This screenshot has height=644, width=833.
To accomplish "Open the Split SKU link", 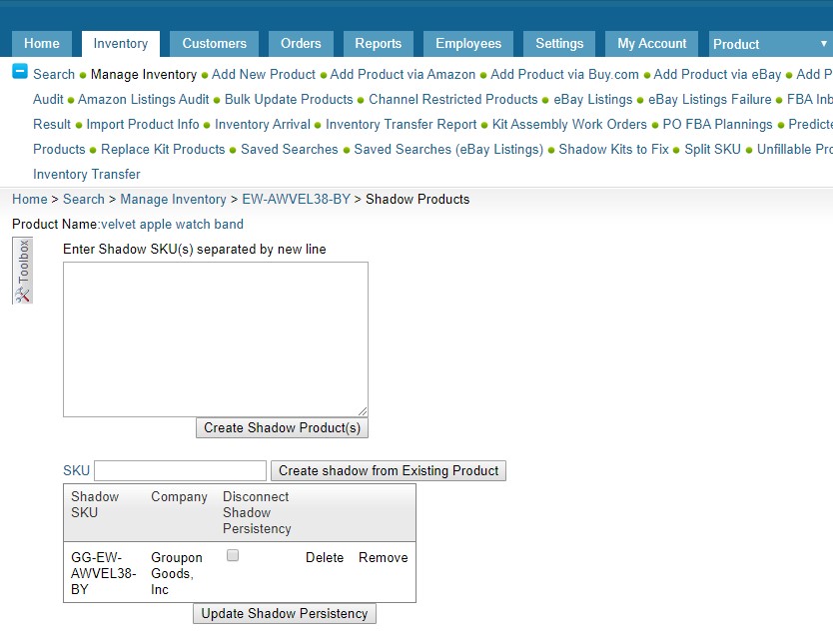I will click(x=712, y=149).
